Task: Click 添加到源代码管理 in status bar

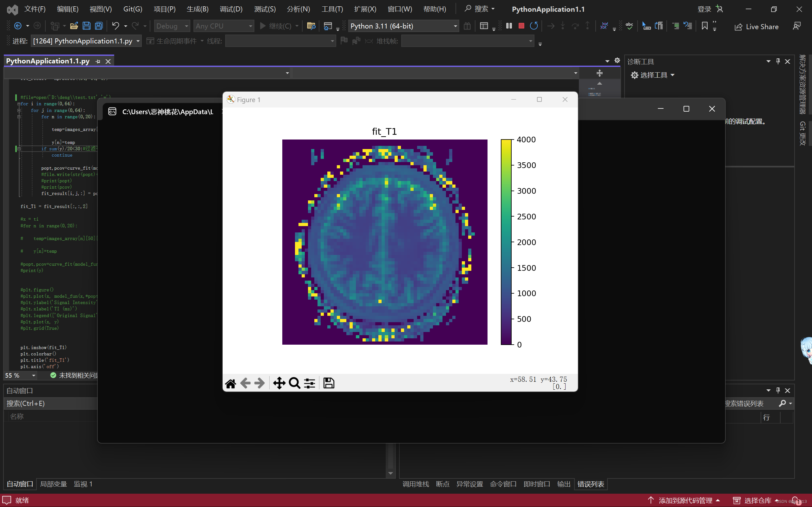Action: pos(685,500)
